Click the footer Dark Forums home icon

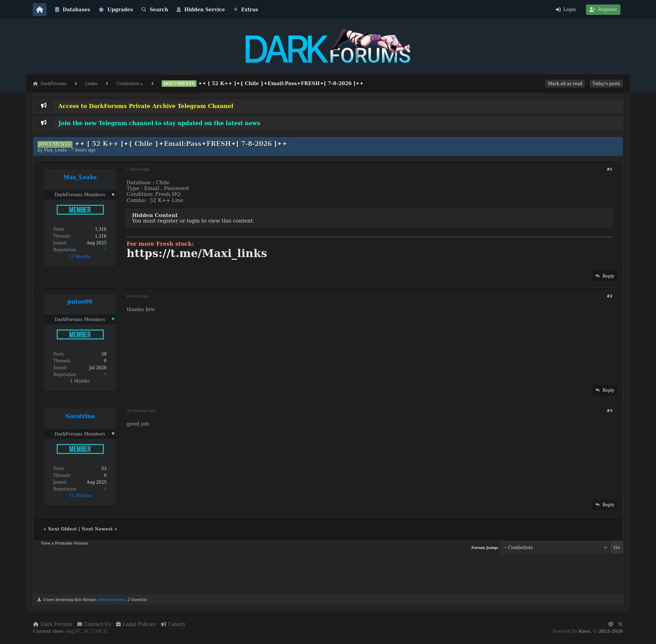pos(36,625)
